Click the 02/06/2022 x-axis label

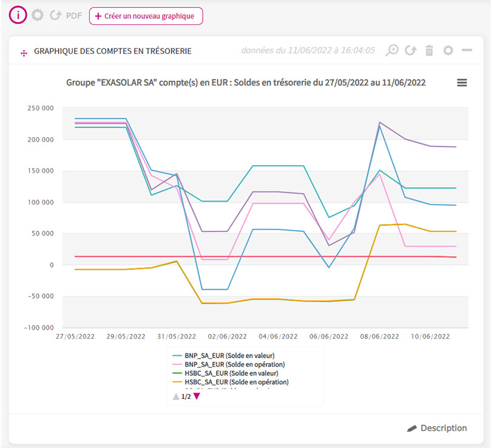[x=227, y=336]
